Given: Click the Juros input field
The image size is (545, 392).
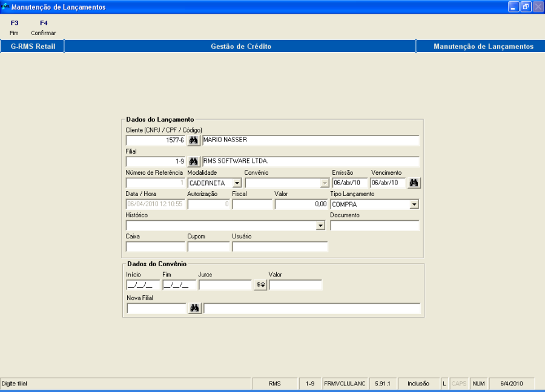Looking at the screenshot, I should coord(225,285).
